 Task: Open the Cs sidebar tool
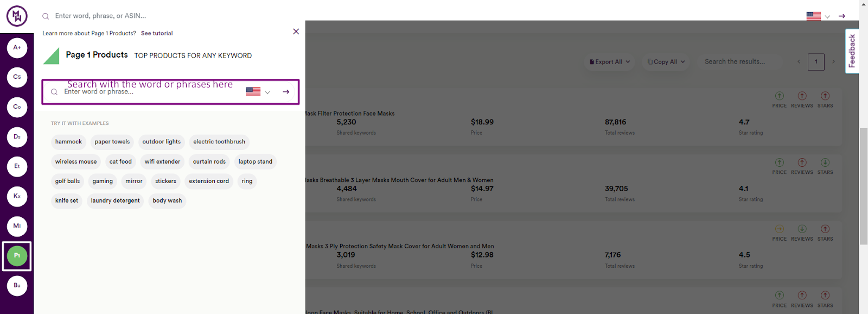click(17, 77)
